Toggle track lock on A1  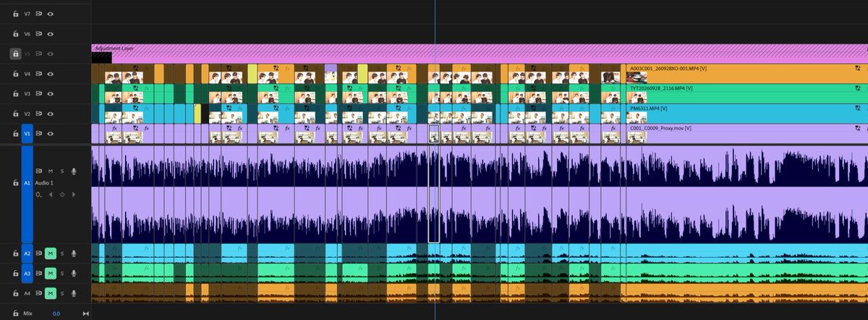click(x=15, y=183)
